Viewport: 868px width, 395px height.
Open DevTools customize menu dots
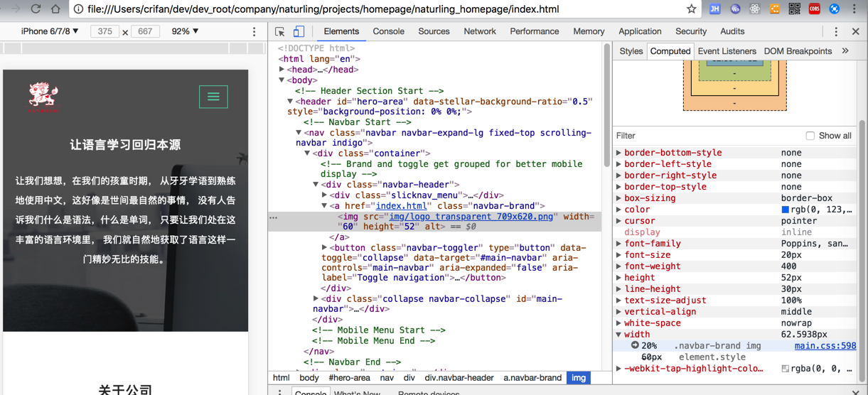(836, 31)
